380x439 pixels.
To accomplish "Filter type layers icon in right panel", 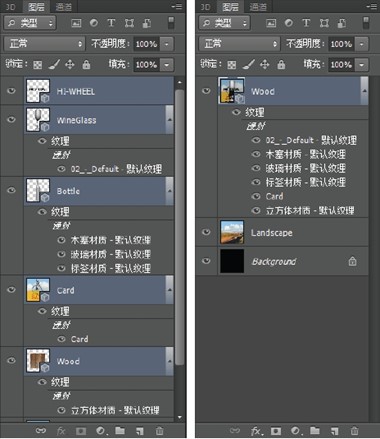I will (306, 23).
